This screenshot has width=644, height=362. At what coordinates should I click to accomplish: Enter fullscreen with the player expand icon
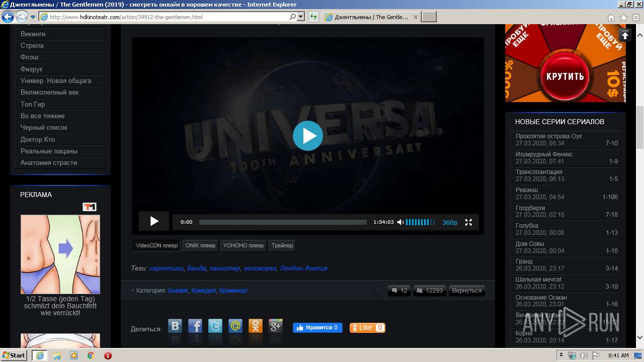[468, 222]
